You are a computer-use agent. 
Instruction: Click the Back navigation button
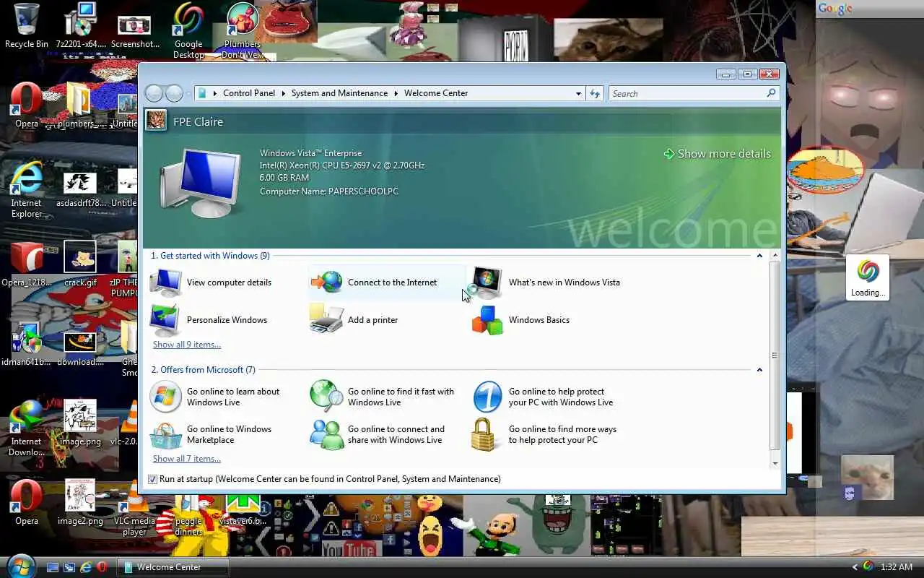pos(154,93)
